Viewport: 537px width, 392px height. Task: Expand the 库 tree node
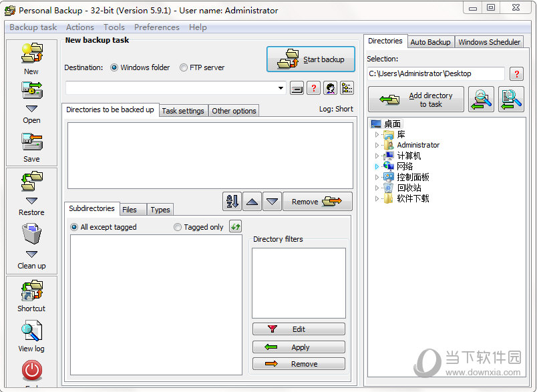(x=377, y=134)
